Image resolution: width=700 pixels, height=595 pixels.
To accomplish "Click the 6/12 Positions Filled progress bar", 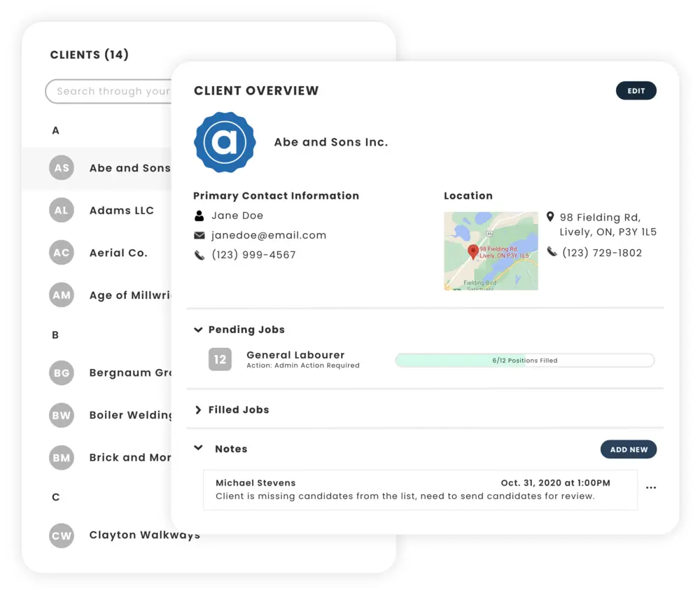I will coord(524,360).
